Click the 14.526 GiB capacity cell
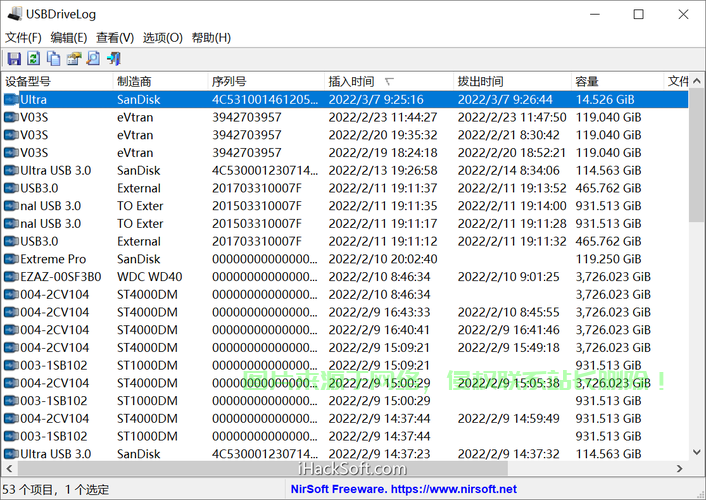706x500 pixels. (605, 100)
